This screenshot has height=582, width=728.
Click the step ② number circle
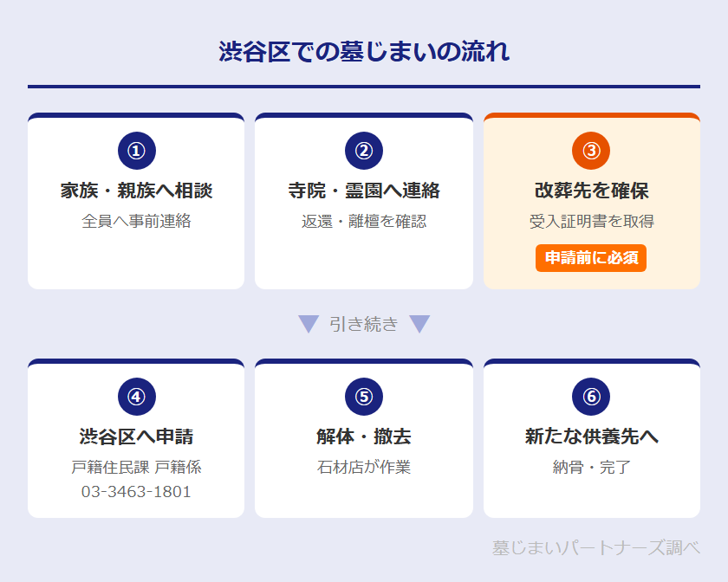[x=364, y=151]
